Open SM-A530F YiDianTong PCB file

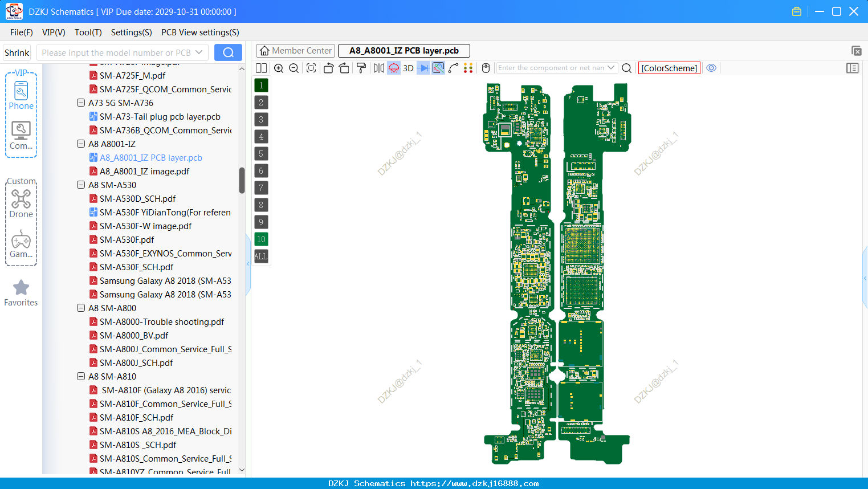(x=165, y=213)
